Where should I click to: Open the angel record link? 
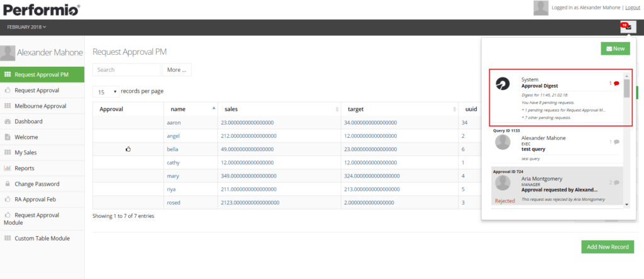pyautogui.click(x=174, y=136)
